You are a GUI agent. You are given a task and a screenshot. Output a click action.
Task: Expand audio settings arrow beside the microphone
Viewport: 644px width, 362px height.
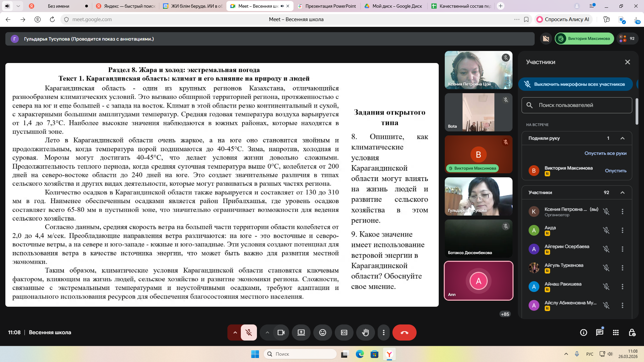click(x=235, y=333)
